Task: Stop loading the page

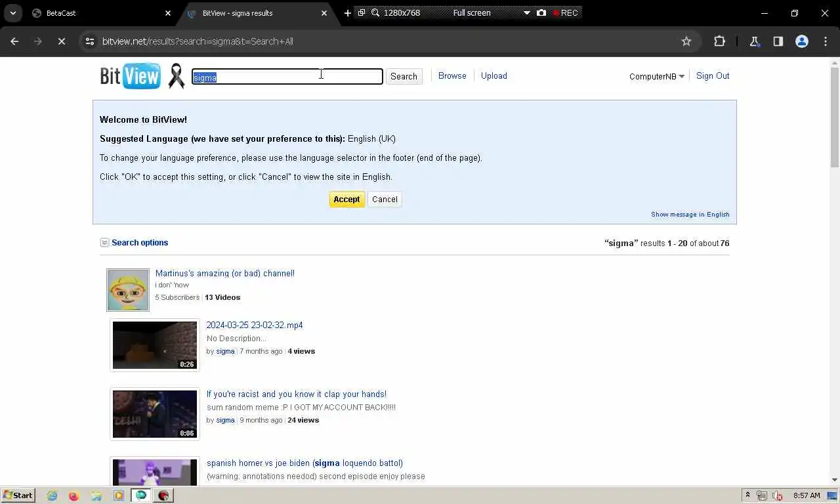Action: click(61, 41)
